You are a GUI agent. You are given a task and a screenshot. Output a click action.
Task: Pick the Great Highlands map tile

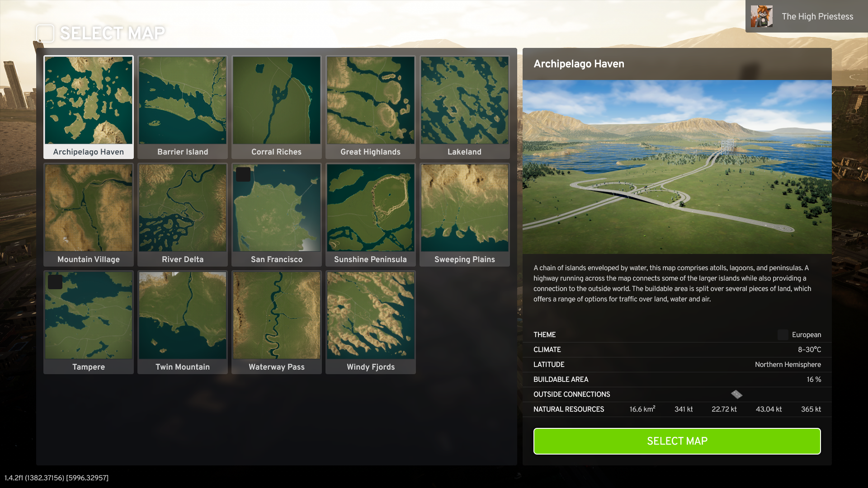371,107
